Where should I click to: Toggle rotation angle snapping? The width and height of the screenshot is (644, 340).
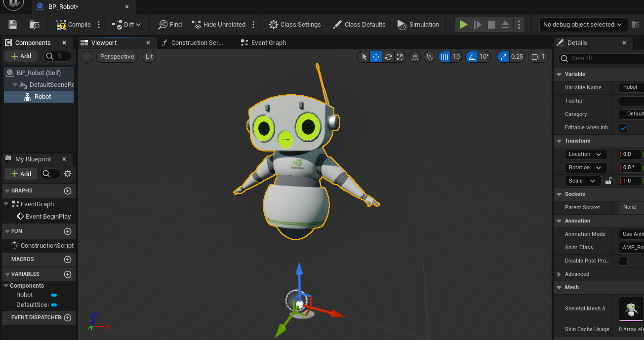(x=472, y=57)
